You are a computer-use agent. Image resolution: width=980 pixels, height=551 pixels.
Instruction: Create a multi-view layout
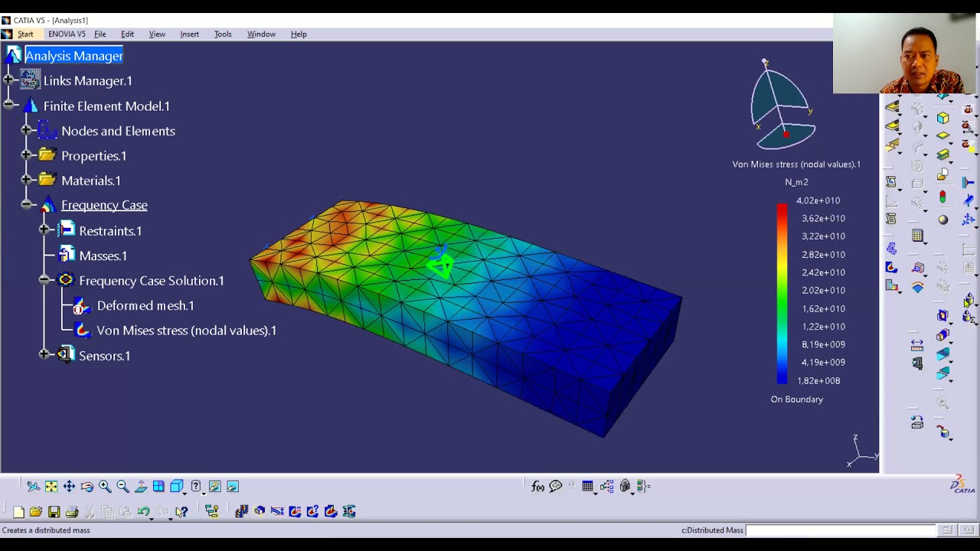tap(158, 487)
